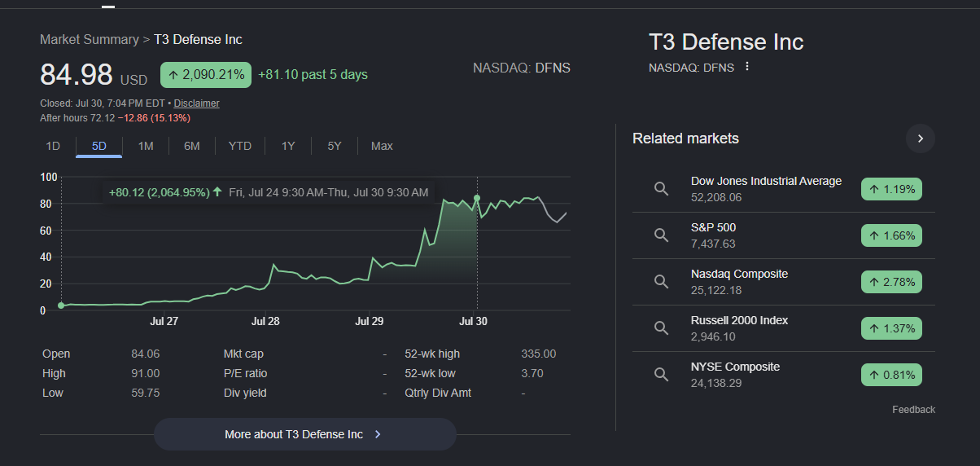This screenshot has width=980, height=466.
Task: Click the search icon next to Russell 2000 Index
Action: 662,328
